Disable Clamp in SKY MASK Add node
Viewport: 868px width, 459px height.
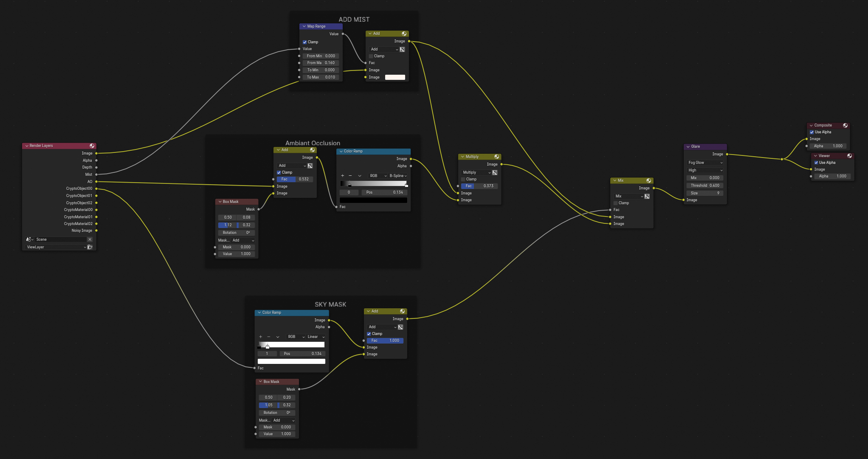369,334
